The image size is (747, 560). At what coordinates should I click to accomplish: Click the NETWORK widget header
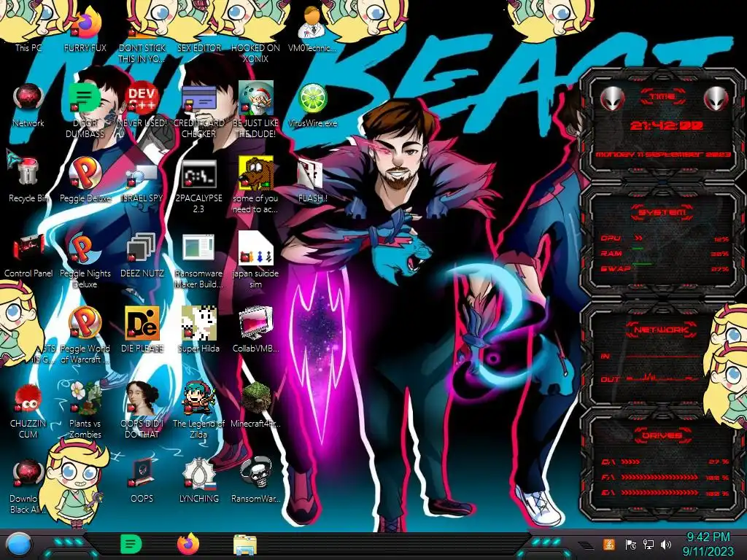(x=661, y=329)
